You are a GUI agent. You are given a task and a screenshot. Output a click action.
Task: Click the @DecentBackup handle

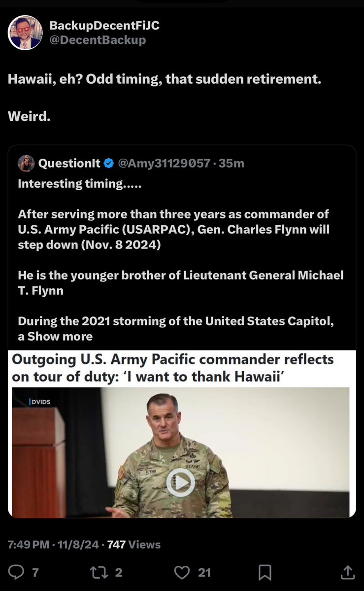click(x=98, y=40)
